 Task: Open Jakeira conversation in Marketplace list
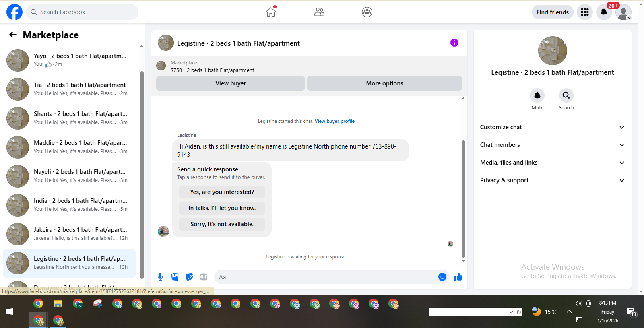[69, 234]
